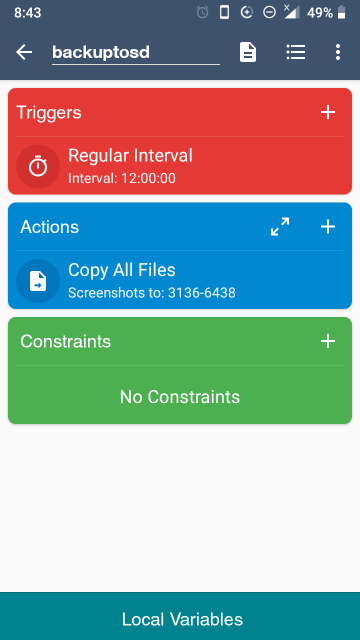Image resolution: width=360 pixels, height=640 pixels.
Task: Expand the Actions panel with arrows icon
Action: pos(280,227)
